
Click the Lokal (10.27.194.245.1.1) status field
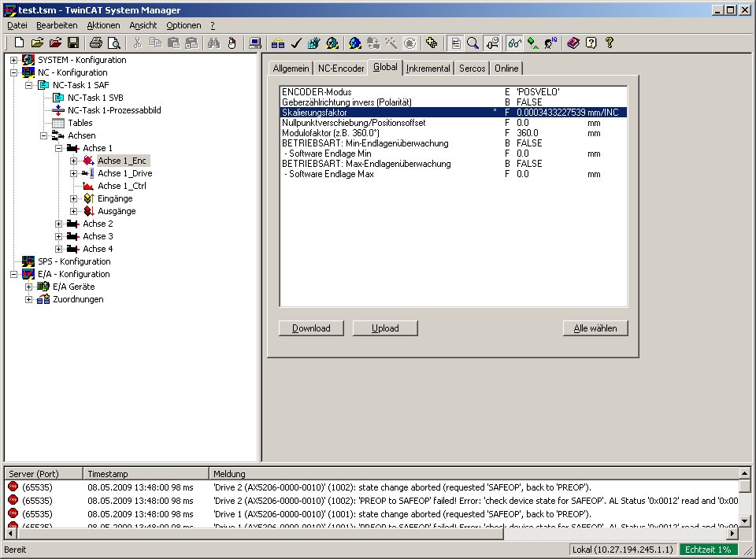(x=622, y=550)
